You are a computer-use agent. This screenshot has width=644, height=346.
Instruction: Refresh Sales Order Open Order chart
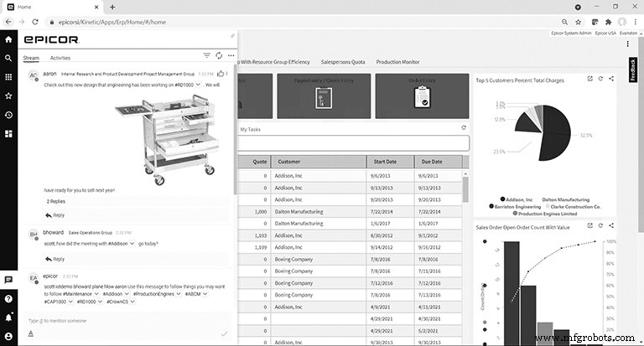pyautogui.click(x=600, y=225)
